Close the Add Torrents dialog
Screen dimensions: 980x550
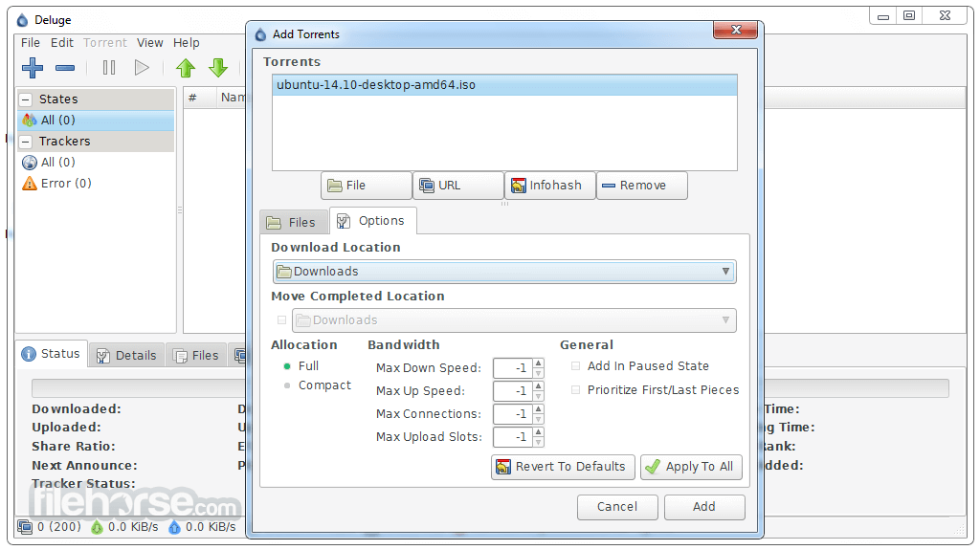click(x=736, y=30)
